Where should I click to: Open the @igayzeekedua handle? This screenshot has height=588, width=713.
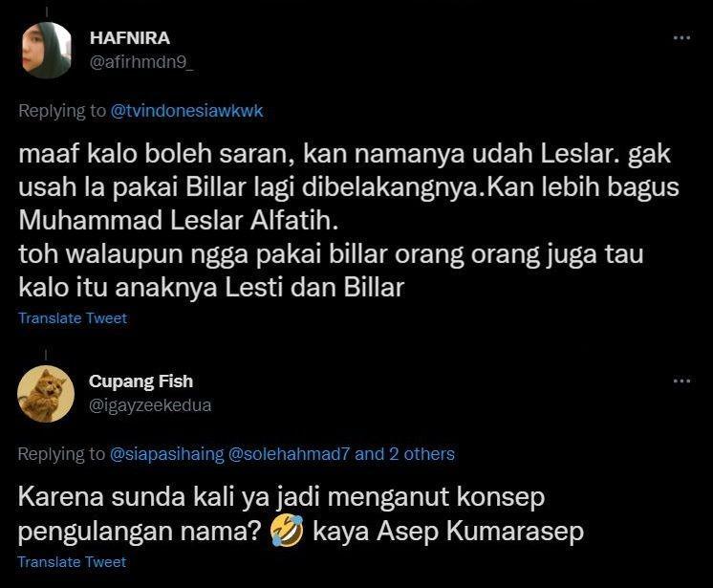[150, 405]
